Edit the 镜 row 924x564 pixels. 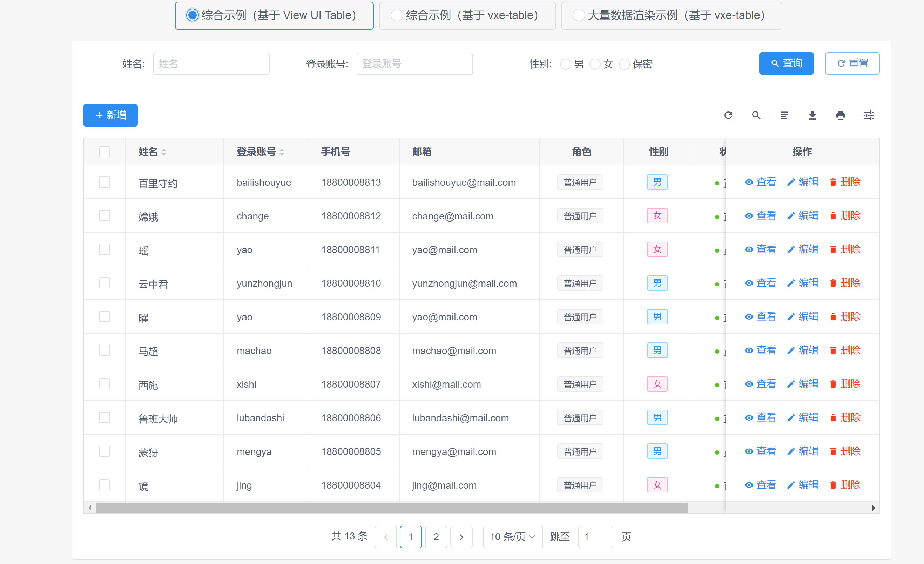pyautogui.click(x=803, y=485)
